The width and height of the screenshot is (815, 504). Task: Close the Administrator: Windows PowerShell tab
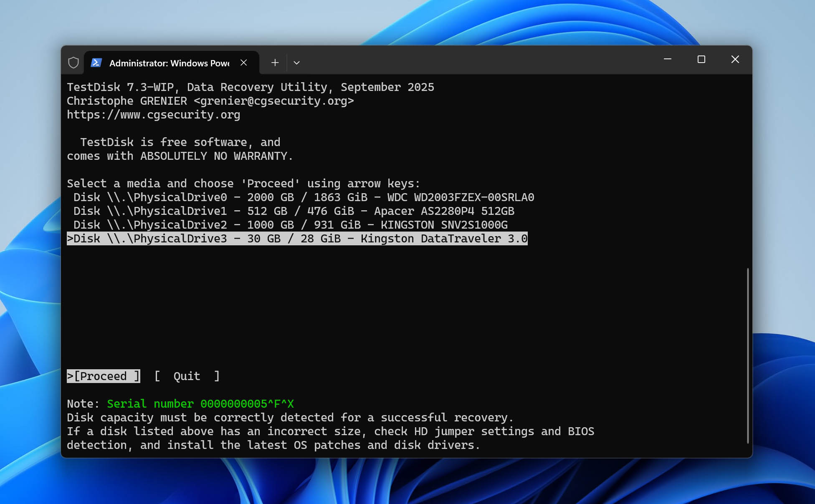tap(244, 63)
